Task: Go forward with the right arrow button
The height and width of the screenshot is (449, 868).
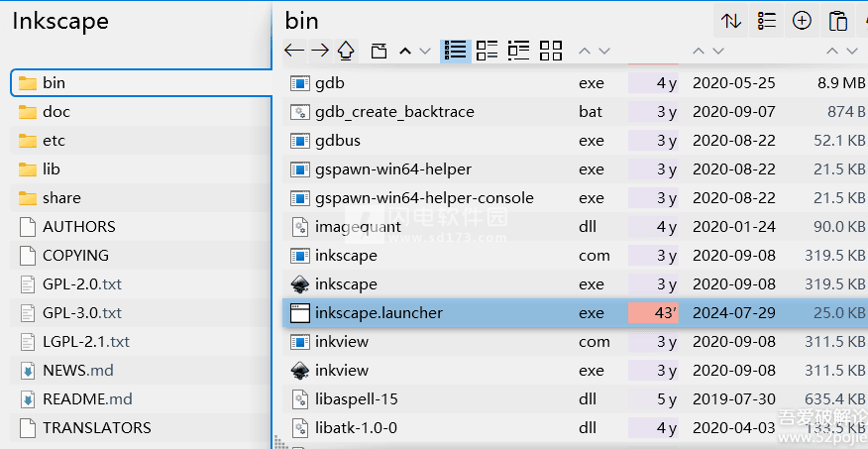Action: 320,51
